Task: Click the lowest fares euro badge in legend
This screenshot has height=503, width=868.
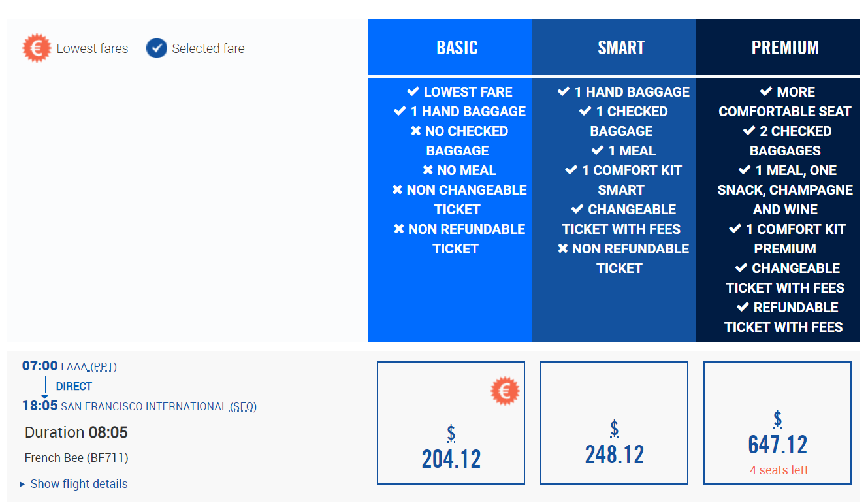Action: pos(37,48)
